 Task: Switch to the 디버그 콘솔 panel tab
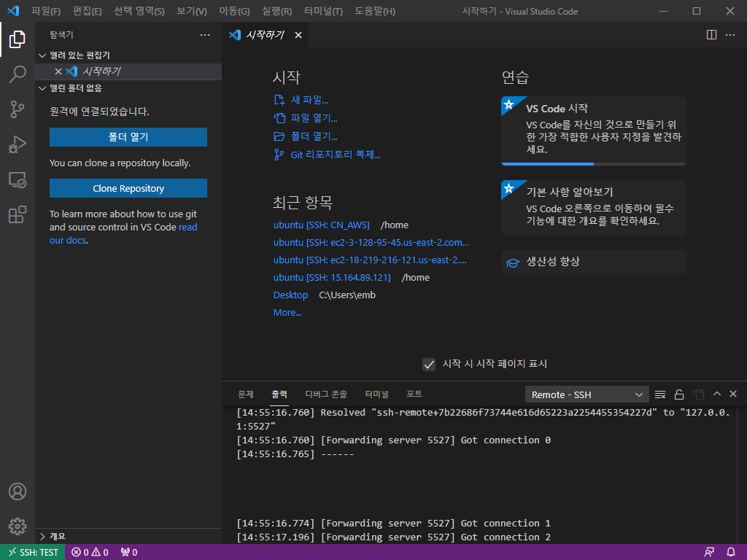(x=326, y=394)
